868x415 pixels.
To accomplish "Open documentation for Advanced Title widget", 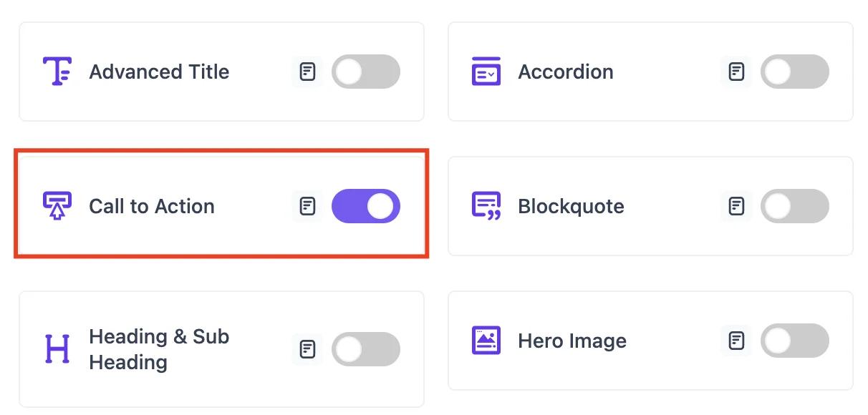I will tap(307, 71).
